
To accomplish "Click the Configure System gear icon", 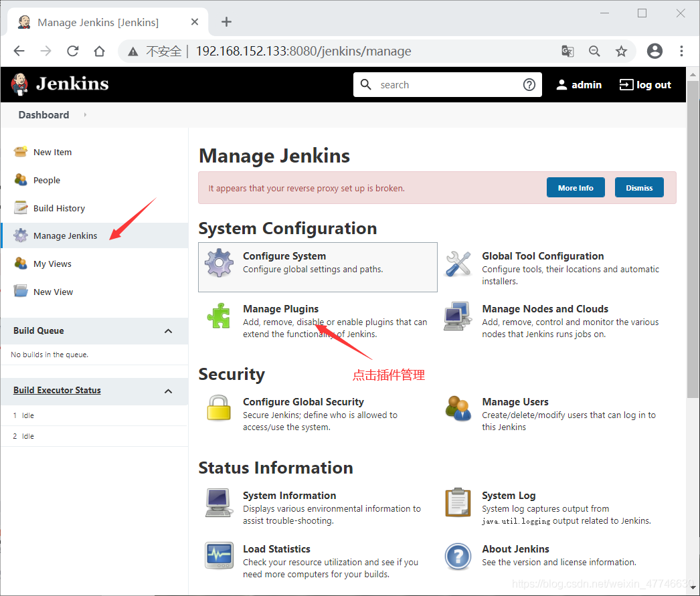I will (219, 263).
